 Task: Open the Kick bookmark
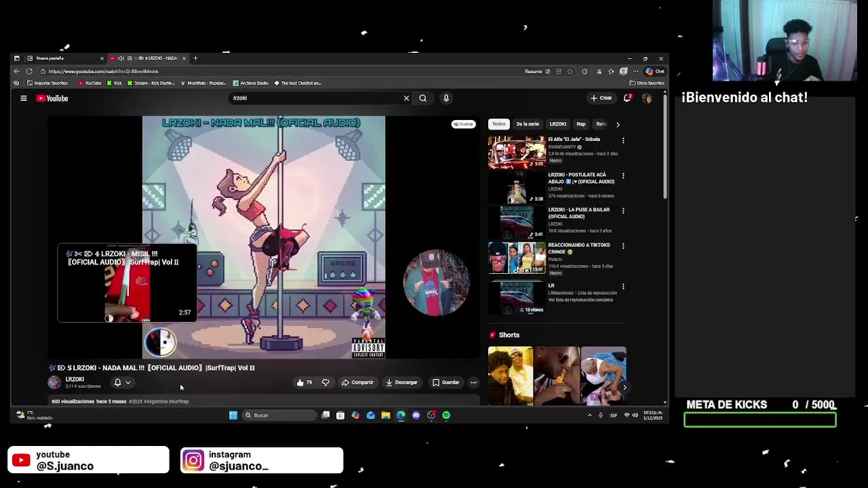[114, 83]
